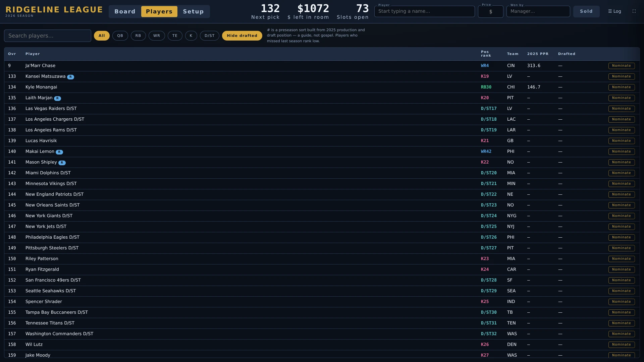The image size is (644, 362).
Task: Switch to the Board tab
Action: click(x=125, y=11)
